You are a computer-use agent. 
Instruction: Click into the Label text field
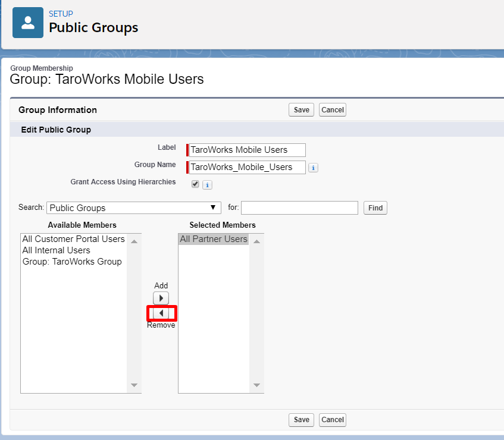(247, 150)
